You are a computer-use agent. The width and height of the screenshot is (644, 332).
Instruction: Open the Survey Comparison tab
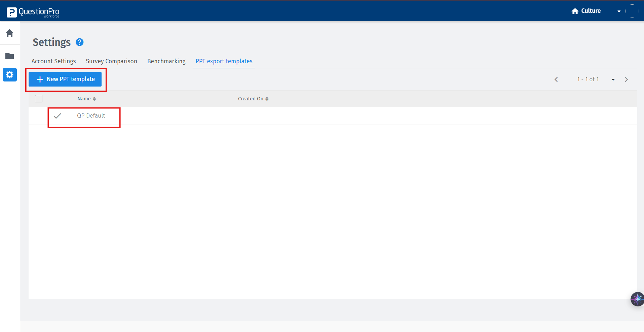click(111, 61)
